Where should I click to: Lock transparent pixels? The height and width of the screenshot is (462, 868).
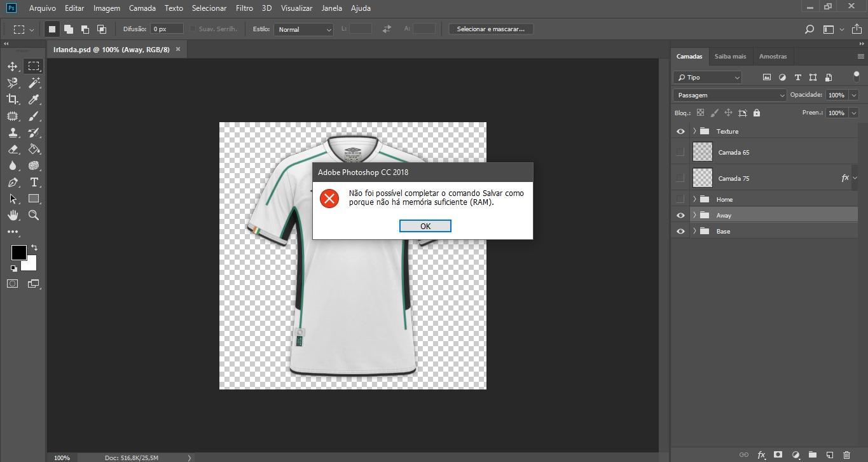(700, 113)
